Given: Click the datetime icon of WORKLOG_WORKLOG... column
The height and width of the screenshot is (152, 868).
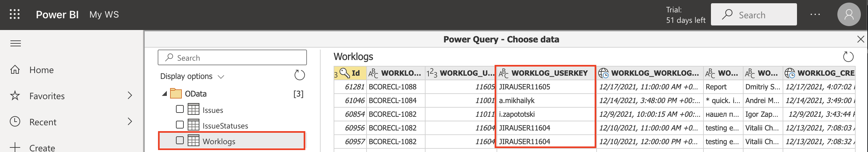Looking at the screenshot, I should [x=603, y=73].
